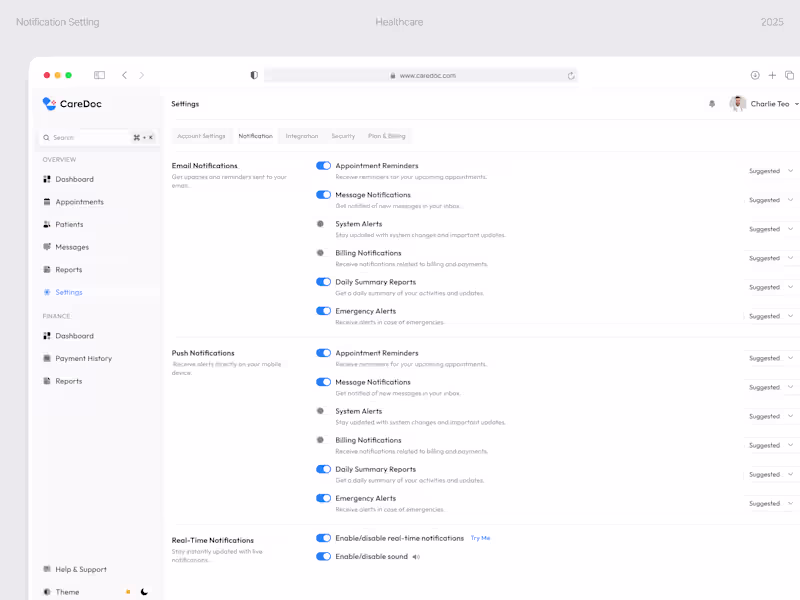The width and height of the screenshot is (800, 600).
Task: Switch to the Security tab
Action: coord(343,136)
